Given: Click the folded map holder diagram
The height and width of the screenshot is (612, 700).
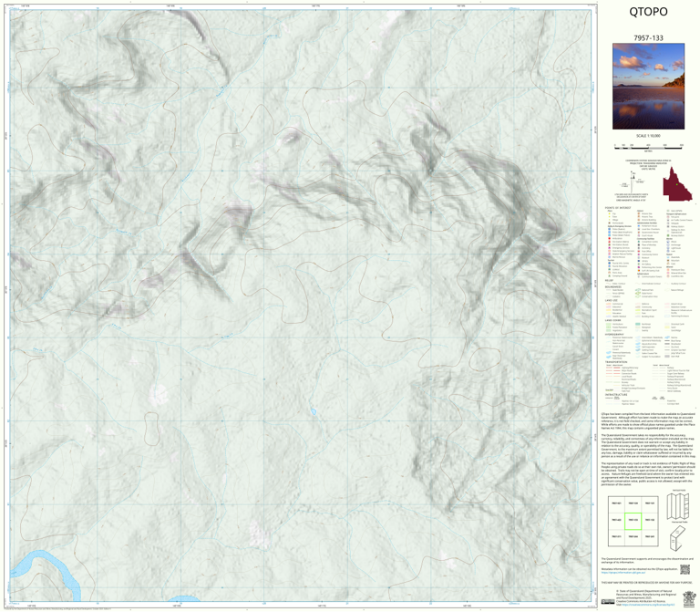Looking at the screenshot, I should pos(678,538).
